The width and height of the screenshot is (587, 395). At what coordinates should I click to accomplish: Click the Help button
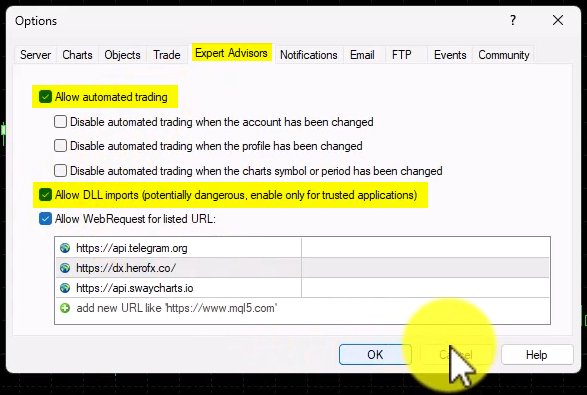click(537, 355)
